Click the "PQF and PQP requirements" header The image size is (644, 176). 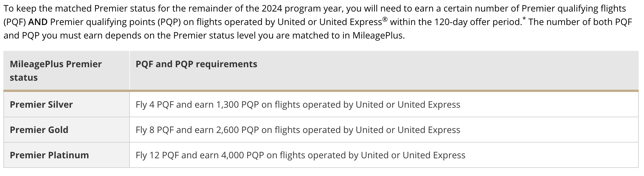click(196, 64)
